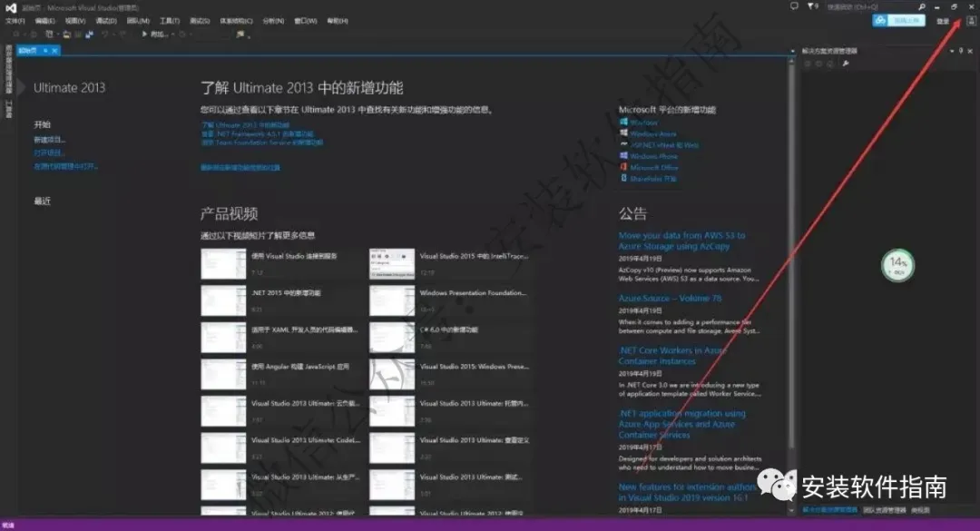Click the Undo toolbar icon
Viewport: 980px width, 531px height.
pos(104,34)
